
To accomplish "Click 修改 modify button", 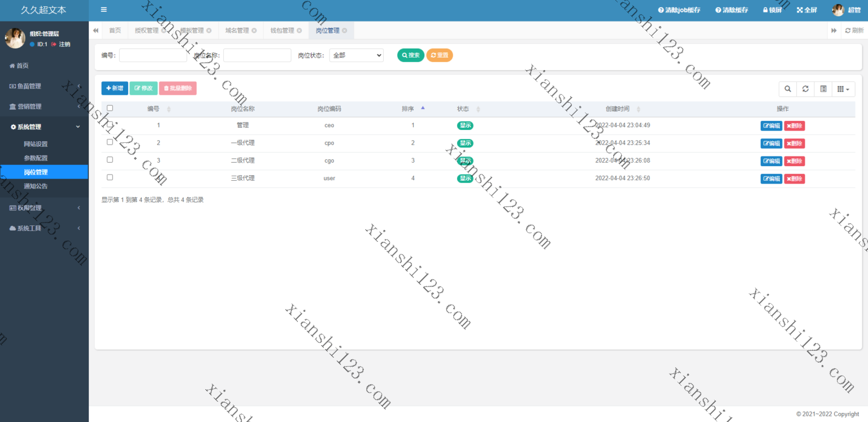I will tap(144, 88).
